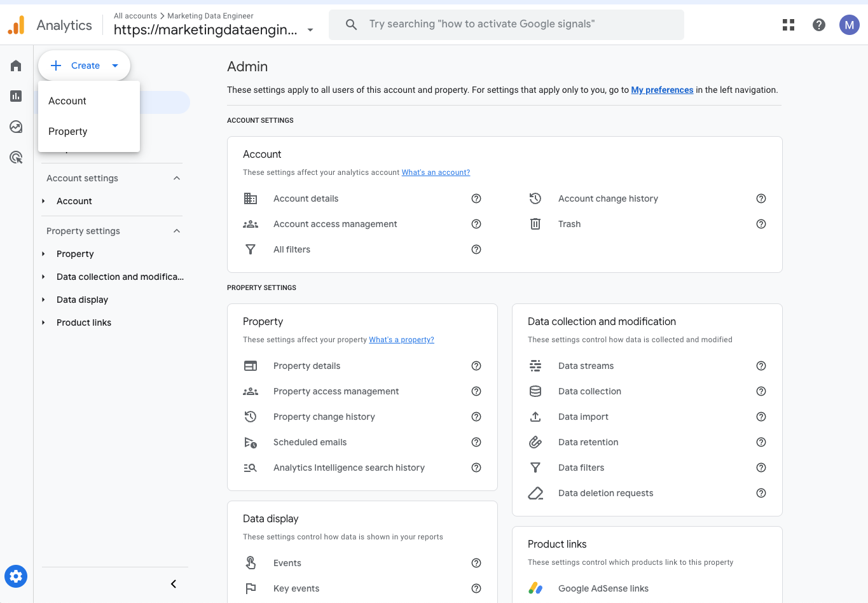Click the Trash icon under Account settings

tap(535, 224)
